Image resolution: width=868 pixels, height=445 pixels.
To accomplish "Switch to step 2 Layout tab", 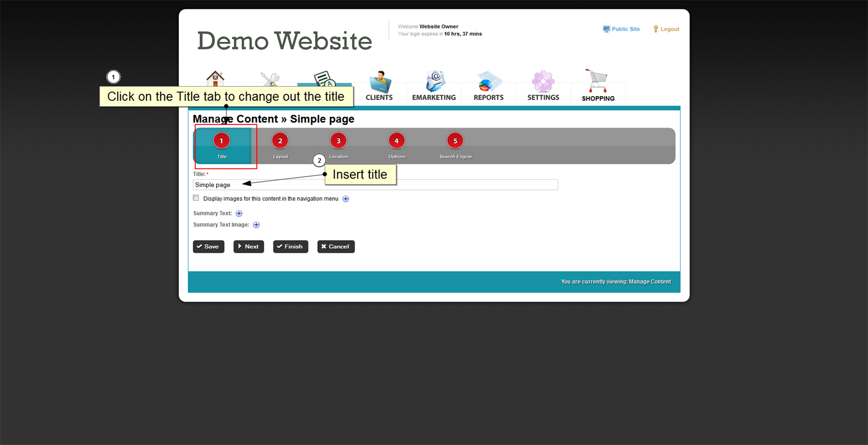I will click(280, 146).
